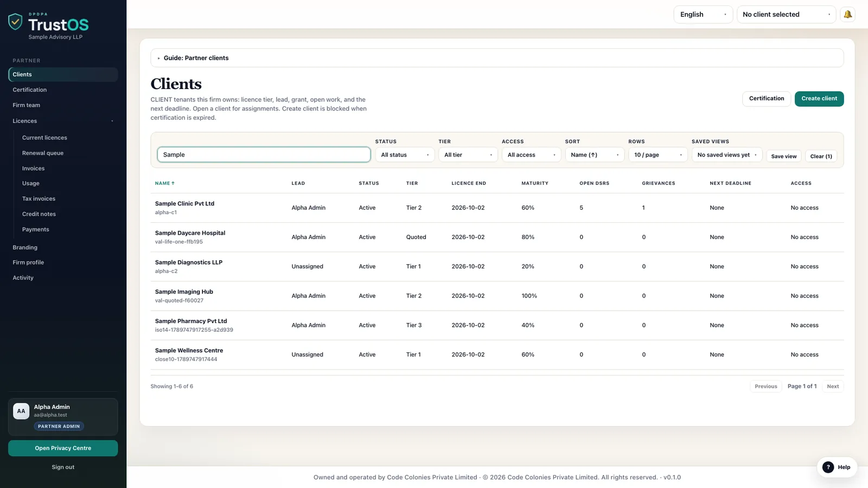
Task: Sort by the NAME column header
Action: (165, 183)
